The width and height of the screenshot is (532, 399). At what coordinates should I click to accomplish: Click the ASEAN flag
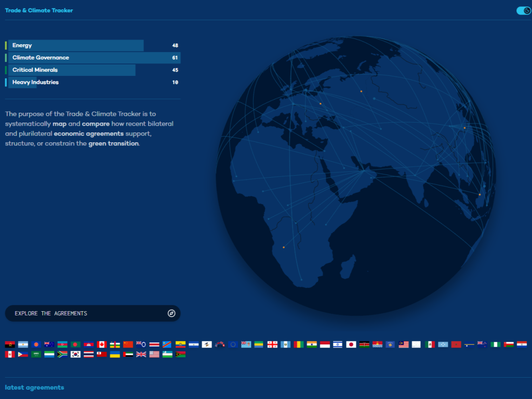[x=36, y=344]
